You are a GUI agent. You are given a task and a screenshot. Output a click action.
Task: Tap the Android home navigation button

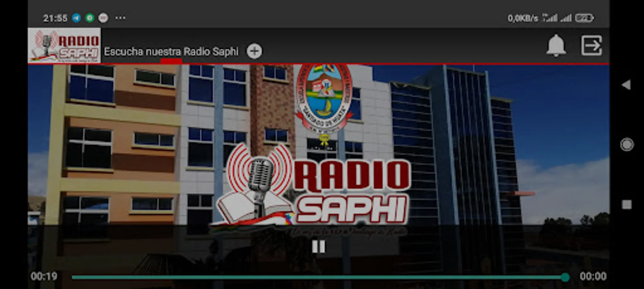tap(627, 144)
